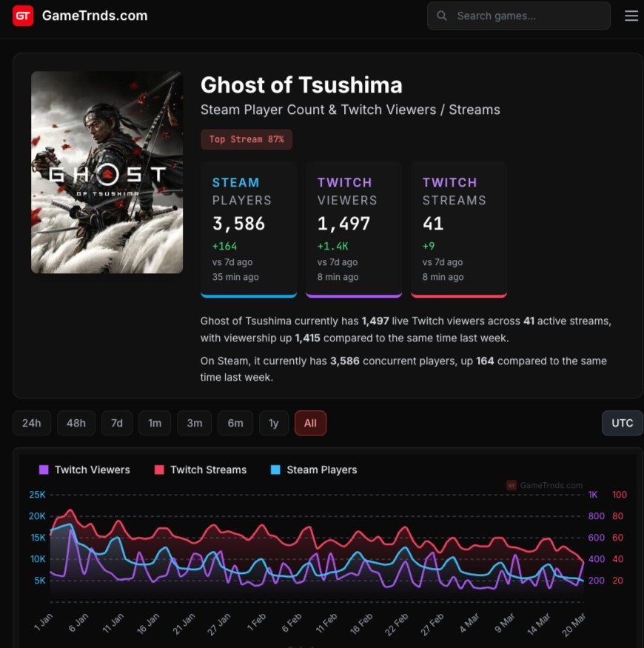Switch to the 3m time range

[195, 423]
